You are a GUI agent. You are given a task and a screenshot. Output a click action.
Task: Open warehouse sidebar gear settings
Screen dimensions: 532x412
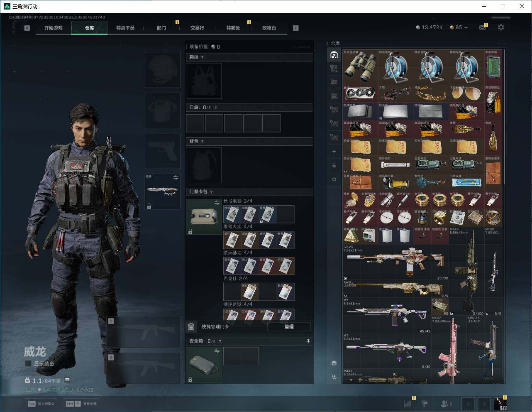pyautogui.click(x=334, y=179)
